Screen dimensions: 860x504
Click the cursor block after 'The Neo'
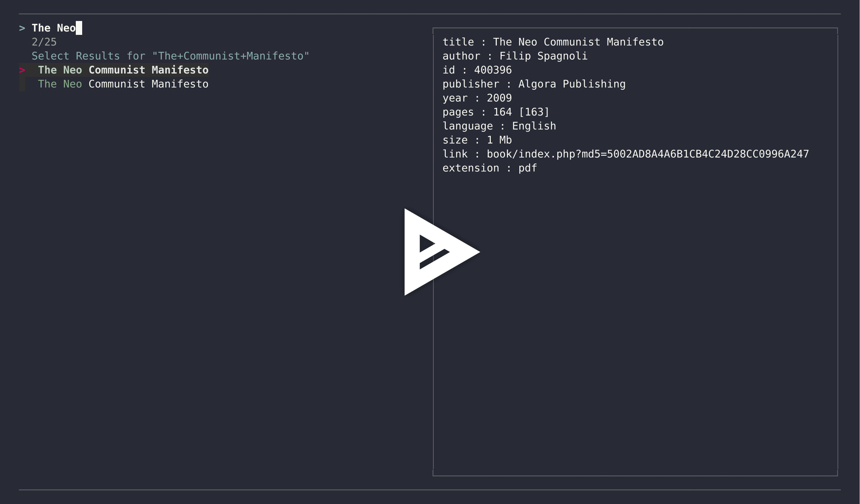coord(78,27)
